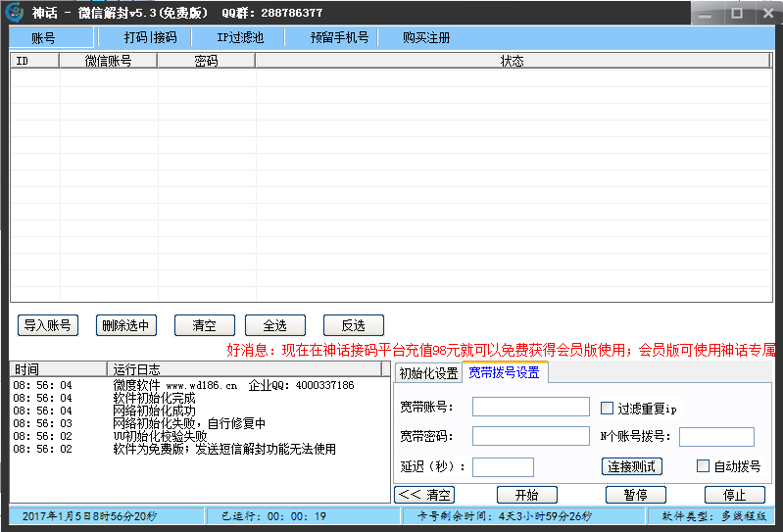Click the 导入账号 button
Screen dimensions: 783x532
pos(48,325)
